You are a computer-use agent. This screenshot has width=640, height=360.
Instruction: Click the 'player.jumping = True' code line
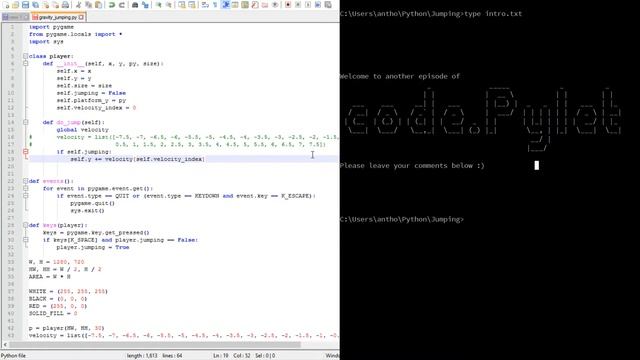coord(93,247)
